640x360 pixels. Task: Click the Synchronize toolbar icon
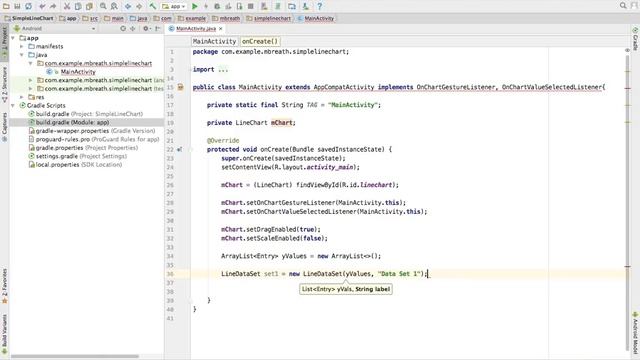pyautogui.click(x=28, y=6)
